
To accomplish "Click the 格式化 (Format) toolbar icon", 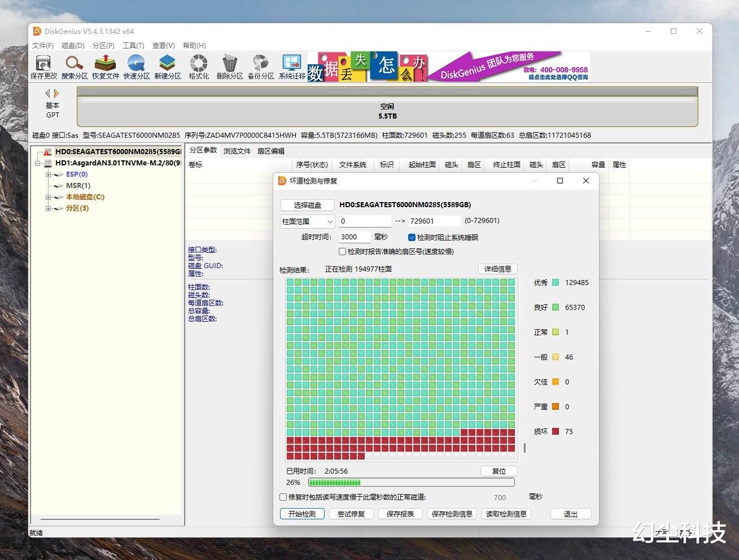I will (x=199, y=67).
